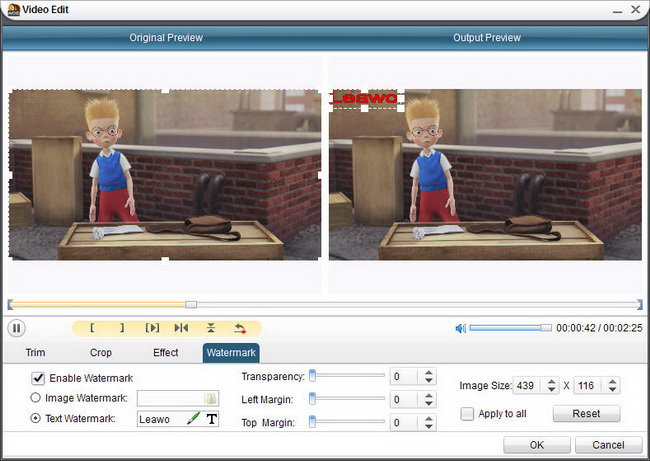
Task: Click the Top Margin slider handle
Action: pos(313,422)
